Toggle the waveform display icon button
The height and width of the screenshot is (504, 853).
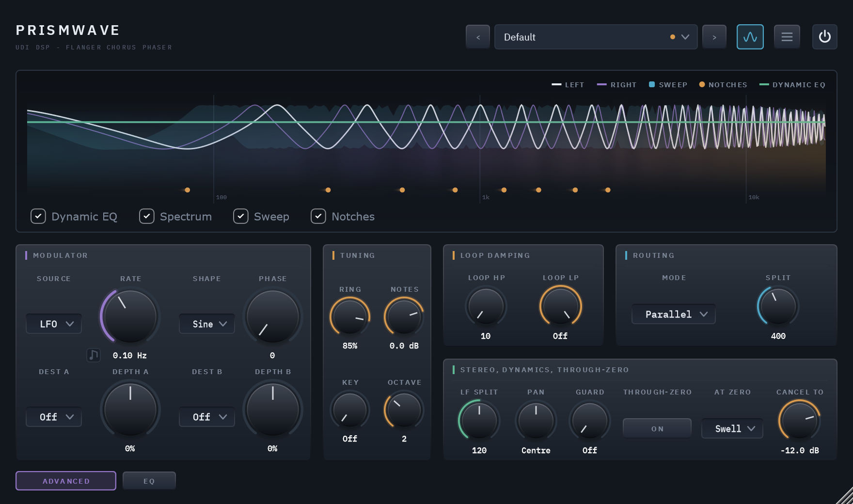pos(750,37)
